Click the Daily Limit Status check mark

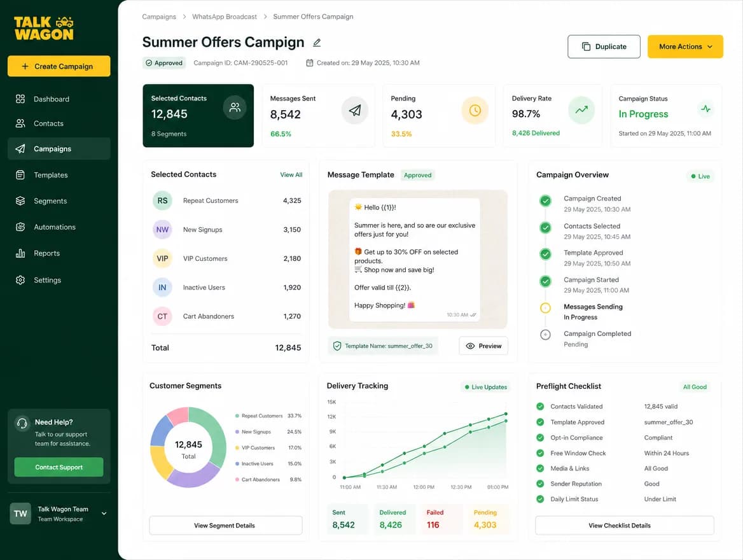(x=539, y=499)
